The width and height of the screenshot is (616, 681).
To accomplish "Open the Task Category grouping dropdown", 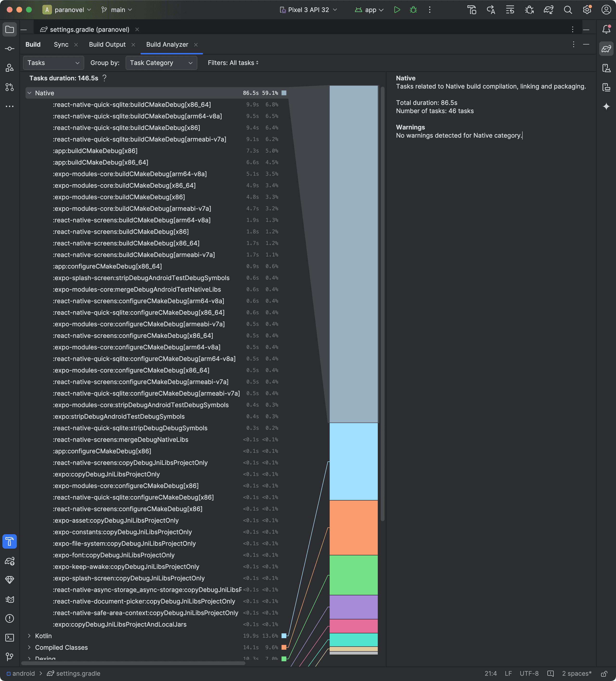I will click(x=161, y=63).
